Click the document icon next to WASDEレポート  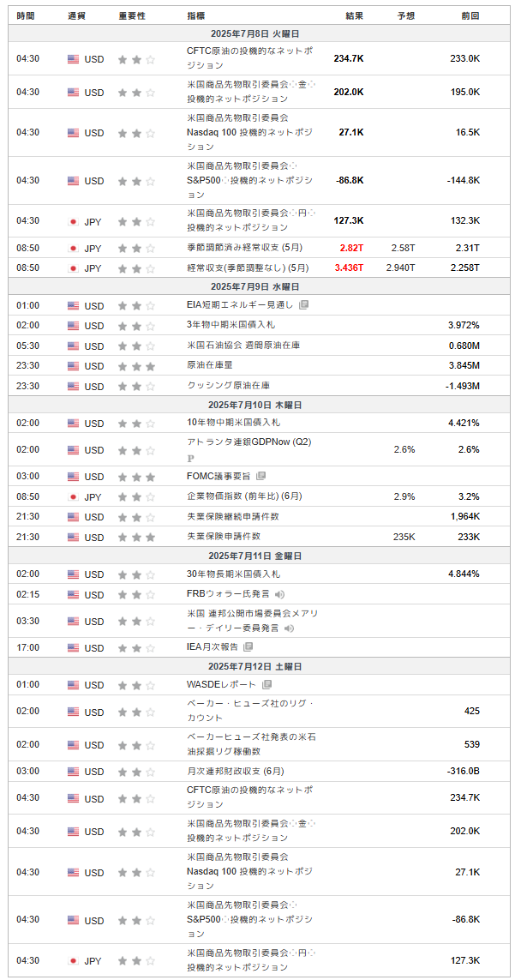266,685
